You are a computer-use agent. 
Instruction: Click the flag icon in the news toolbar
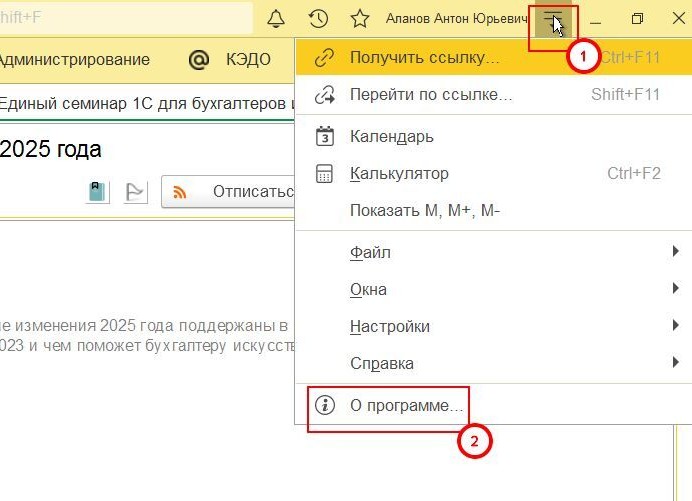[x=135, y=192]
